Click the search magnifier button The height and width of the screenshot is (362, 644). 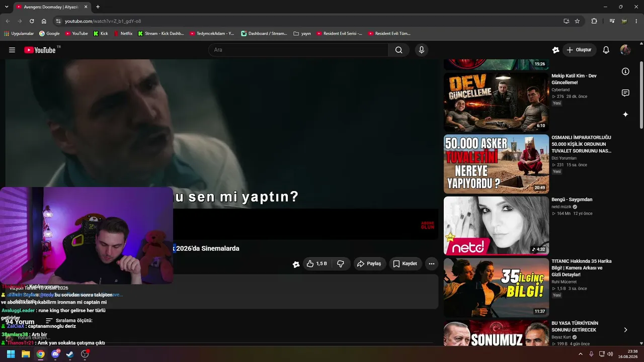(398, 50)
